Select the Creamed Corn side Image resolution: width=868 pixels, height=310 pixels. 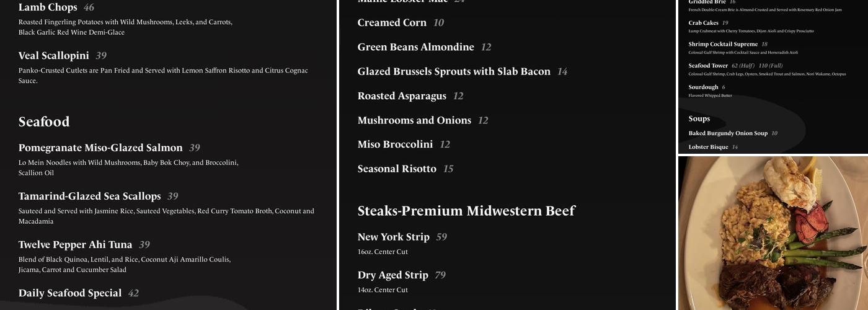point(392,22)
